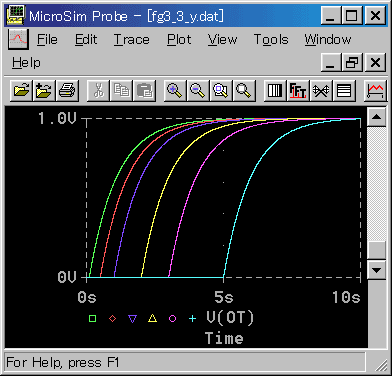Click the 10s X-axis label
This screenshot has width=392, height=376.
point(346,297)
